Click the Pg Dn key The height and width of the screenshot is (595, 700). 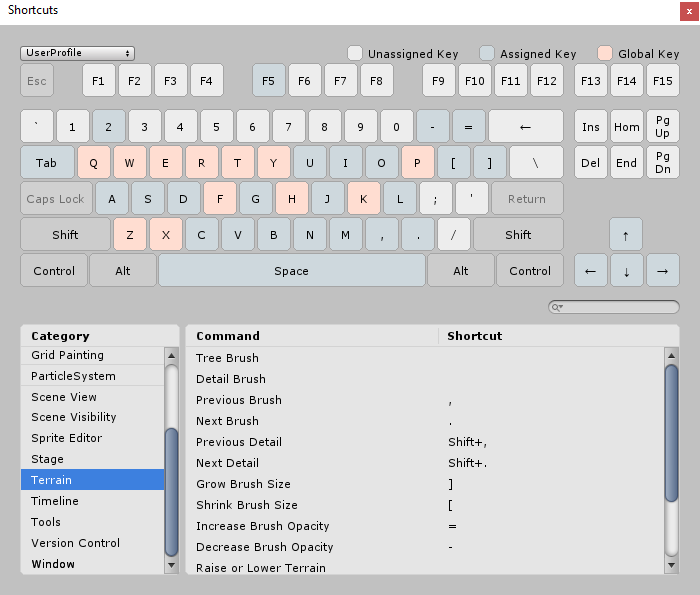663,162
